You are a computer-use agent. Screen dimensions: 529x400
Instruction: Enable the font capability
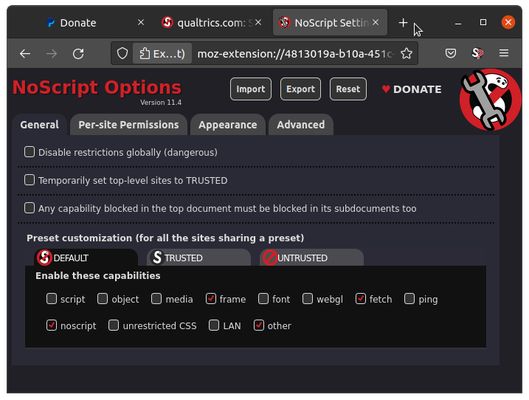coord(263,298)
